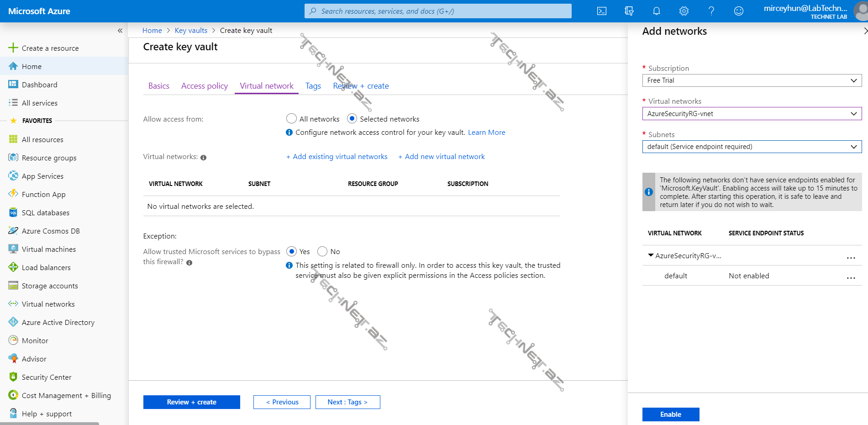Switch to the Access policy tab

(x=204, y=86)
